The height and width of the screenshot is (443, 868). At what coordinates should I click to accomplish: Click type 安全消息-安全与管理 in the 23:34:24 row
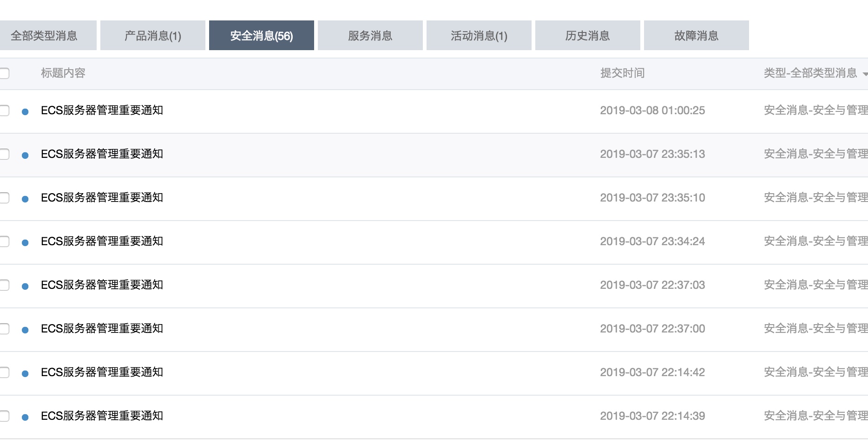(x=816, y=241)
